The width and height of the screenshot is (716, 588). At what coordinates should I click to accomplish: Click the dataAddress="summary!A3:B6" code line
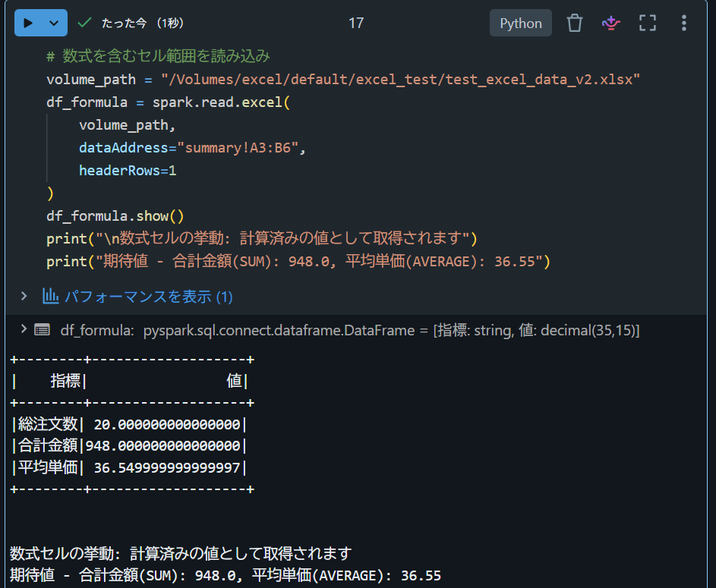pyautogui.click(x=192, y=148)
